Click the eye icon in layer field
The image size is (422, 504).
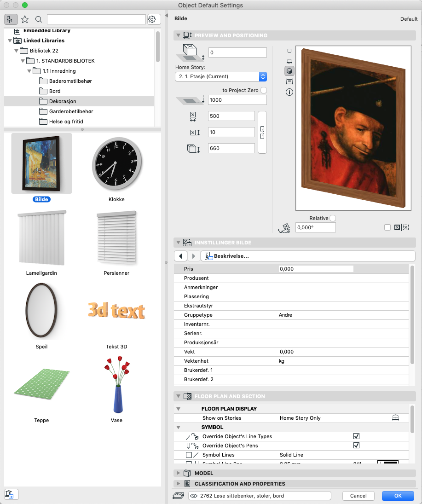194,496
